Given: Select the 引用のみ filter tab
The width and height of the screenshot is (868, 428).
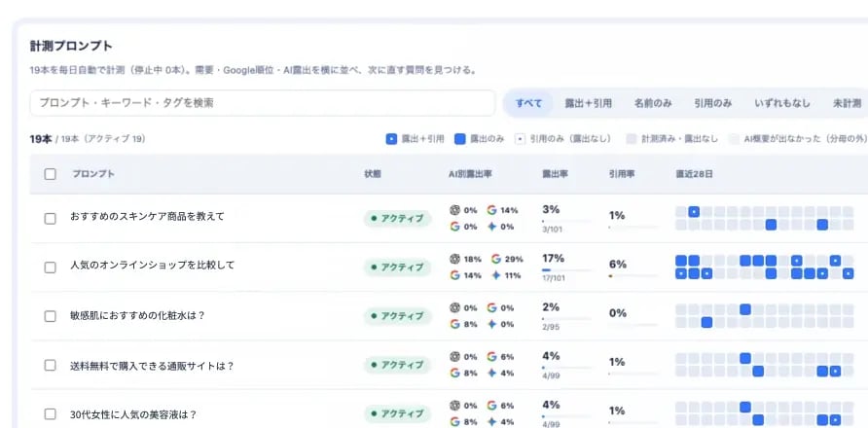Looking at the screenshot, I should tap(713, 103).
